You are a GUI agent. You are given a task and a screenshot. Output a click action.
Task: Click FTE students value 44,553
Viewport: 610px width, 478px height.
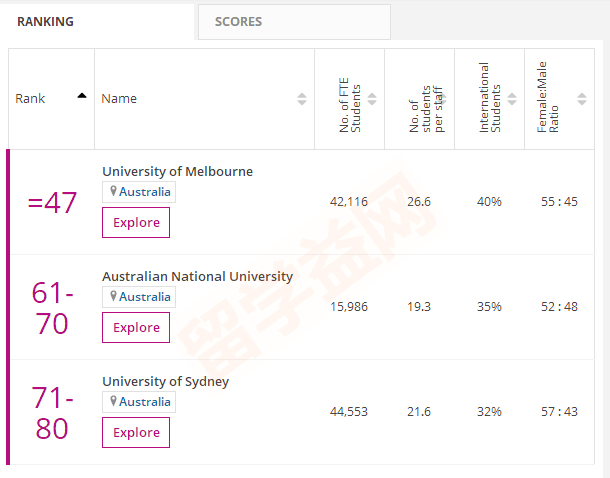point(349,412)
